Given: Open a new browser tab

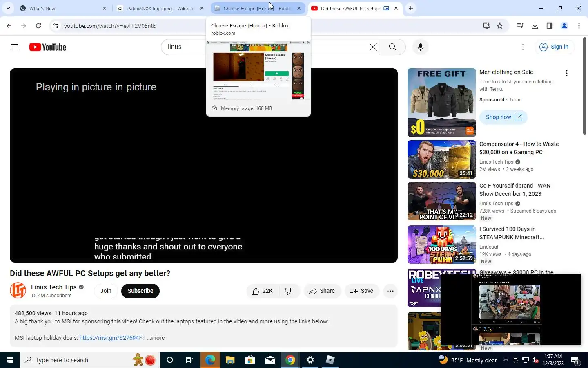Looking at the screenshot, I should [x=411, y=8].
